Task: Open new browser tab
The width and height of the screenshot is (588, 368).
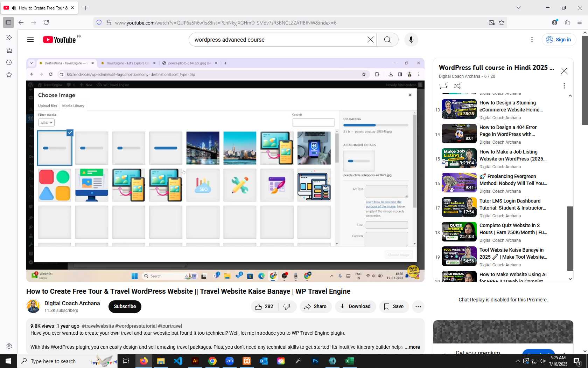Action: [x=85, y=8]
